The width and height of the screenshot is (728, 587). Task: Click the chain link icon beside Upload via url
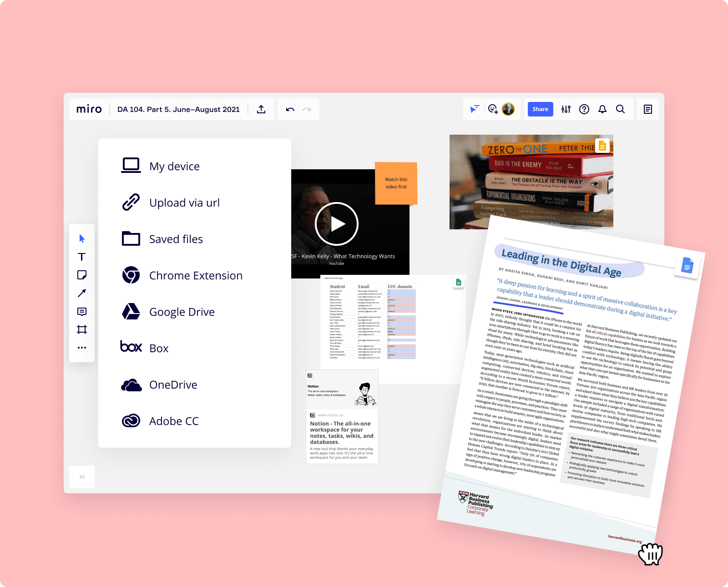coord(131,202)
